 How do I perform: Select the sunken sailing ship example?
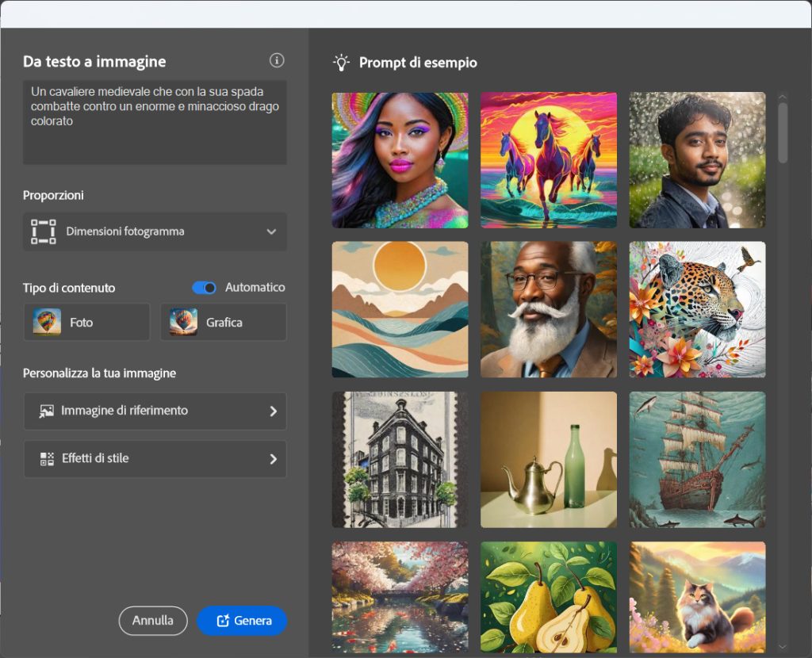point(697,459)
